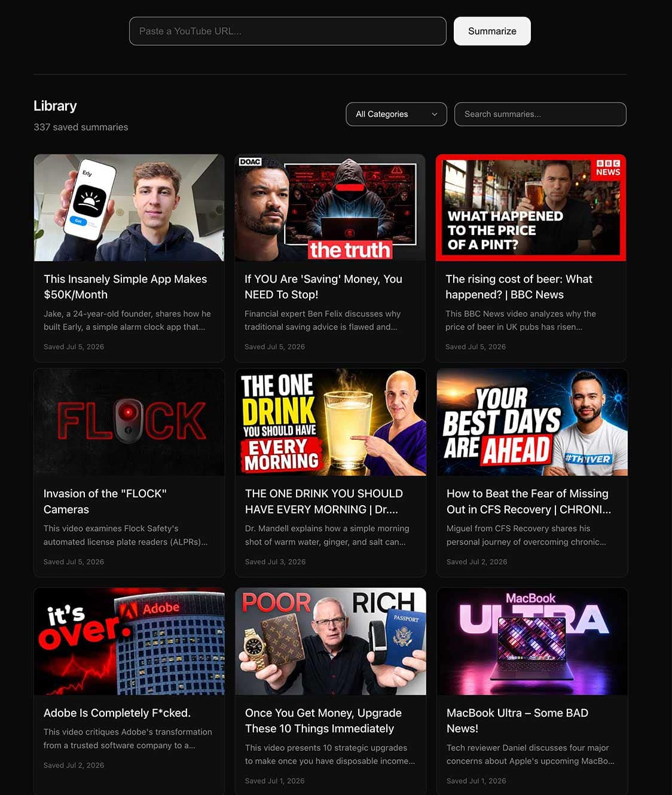Click title 'Invasion of the FLOCK Cameras'
The height and width of the screenshot is (795, 672).
[105, 502]
